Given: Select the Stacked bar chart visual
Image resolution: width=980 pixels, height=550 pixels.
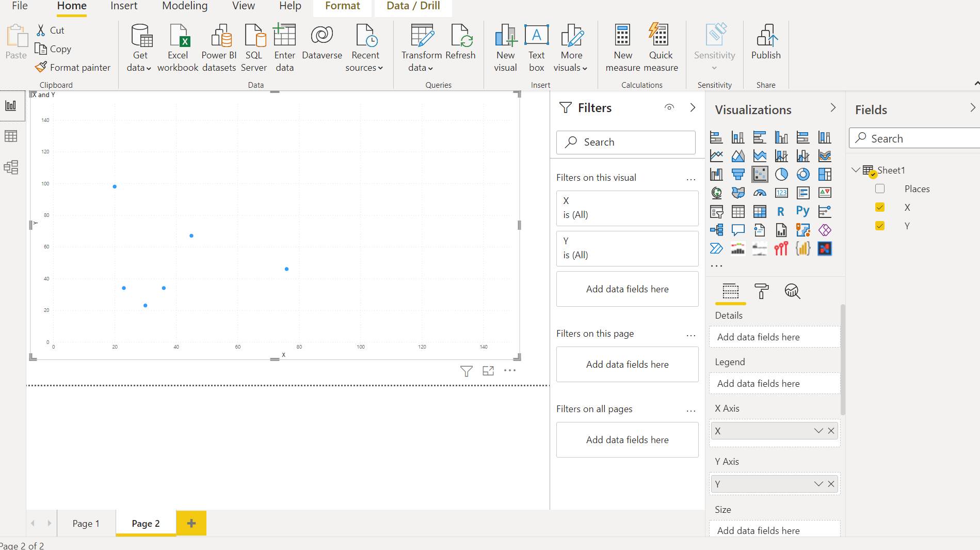Looking at the screenshot, I should 716,137.
